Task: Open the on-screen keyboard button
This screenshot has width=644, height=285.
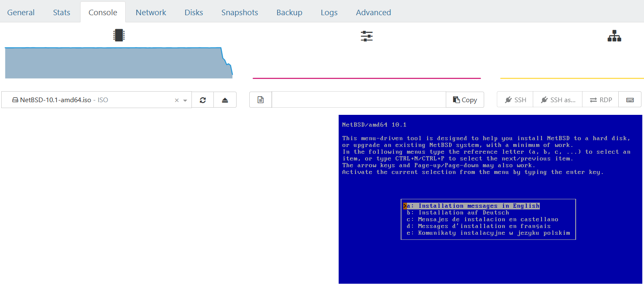Action: click(x=630, y=100)
